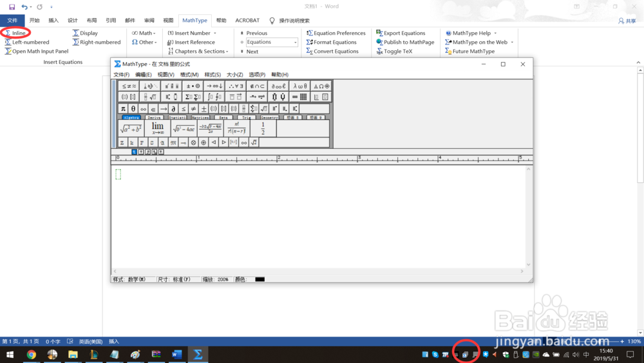Insert a Left-numbered equation
644x363 pixels.
coord(26,42)
